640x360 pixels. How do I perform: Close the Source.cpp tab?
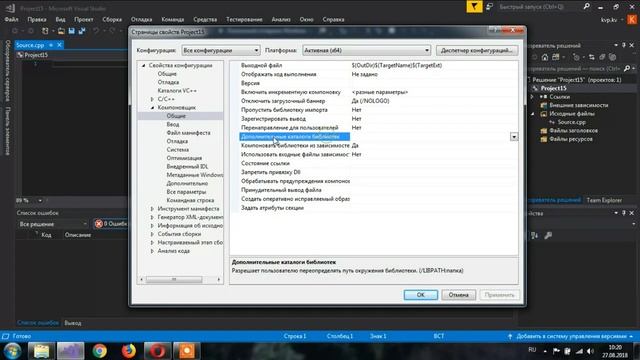60,45
